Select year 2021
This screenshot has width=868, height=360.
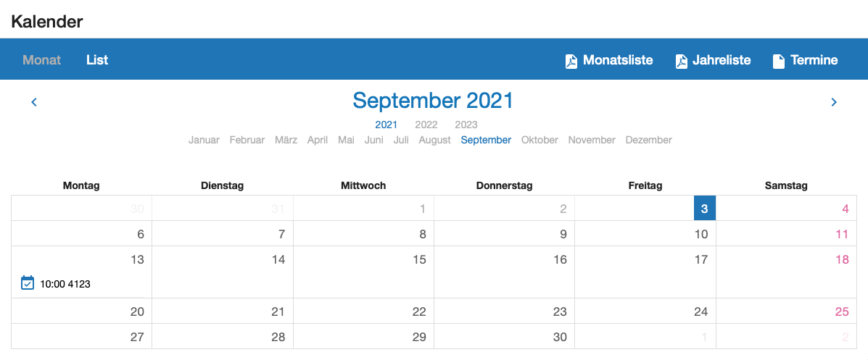coord(387,125)
